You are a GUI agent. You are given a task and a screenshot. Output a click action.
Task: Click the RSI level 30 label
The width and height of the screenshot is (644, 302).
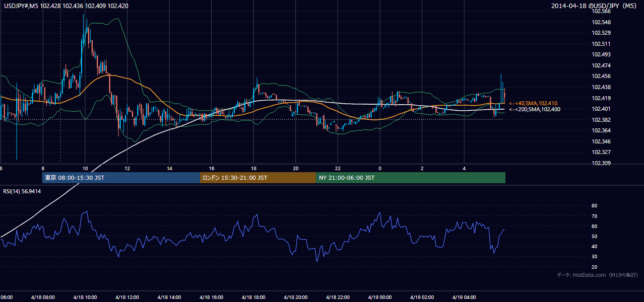click(x=594, y=257)
